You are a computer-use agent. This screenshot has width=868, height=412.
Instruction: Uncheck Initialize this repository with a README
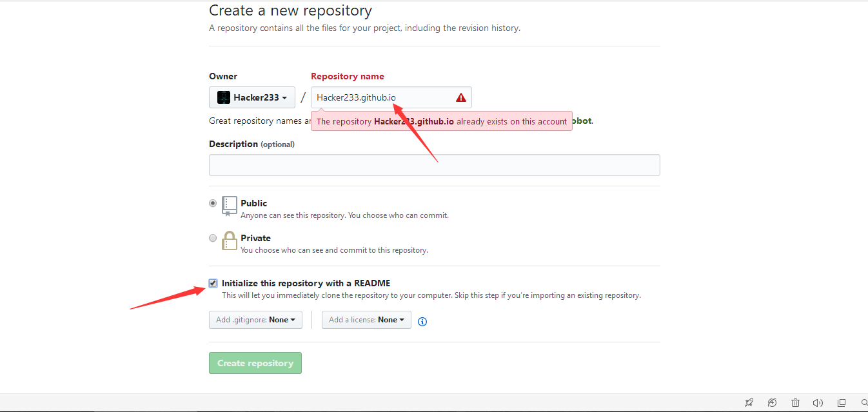click(x=213, y=283)
